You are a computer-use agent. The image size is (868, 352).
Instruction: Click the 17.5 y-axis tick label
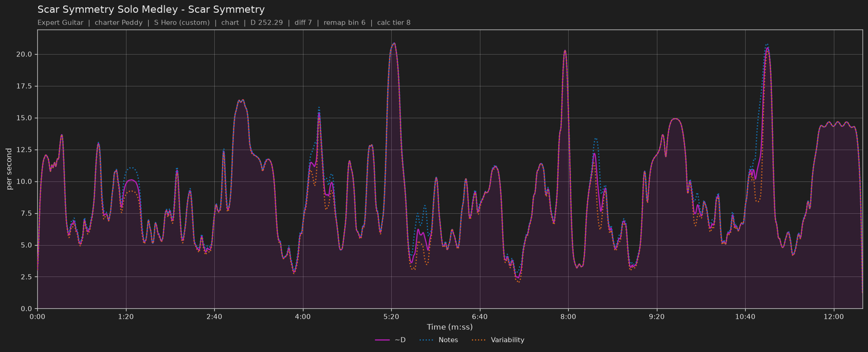coord(25,86)
